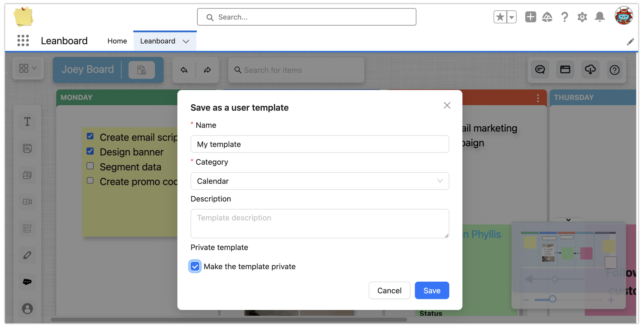Open the favorites list dropdown arrow
Screen dimensions: 644x328
(x=511, y=17)
